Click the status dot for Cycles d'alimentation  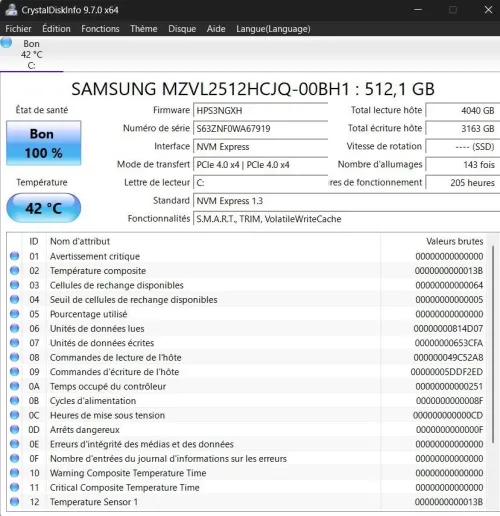[x=14, y=401]
